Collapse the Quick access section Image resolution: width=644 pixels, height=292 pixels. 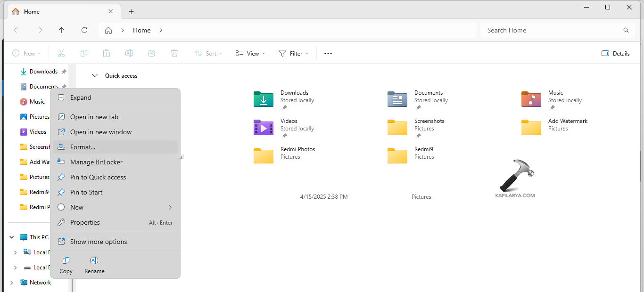point(95,76)
